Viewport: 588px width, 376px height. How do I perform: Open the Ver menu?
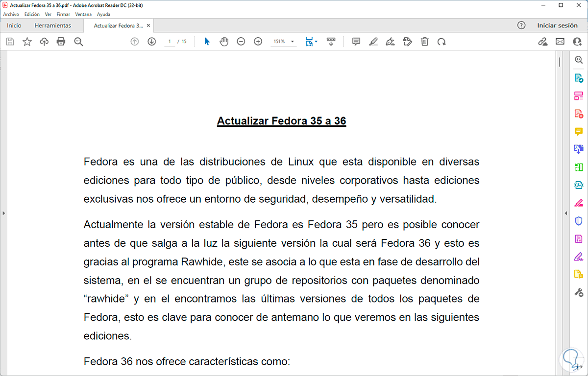click(x=48, y=14)
